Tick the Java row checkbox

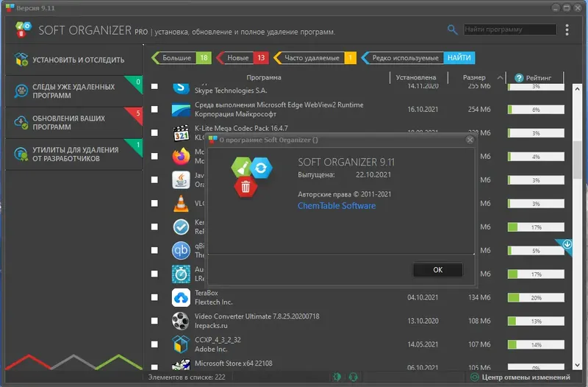pos(154,180)
